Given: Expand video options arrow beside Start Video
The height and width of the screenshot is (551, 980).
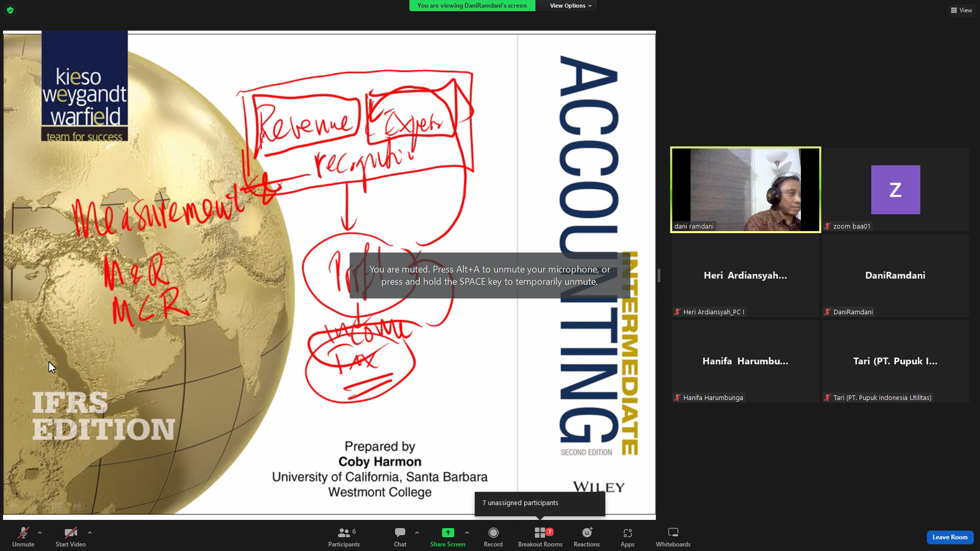Looking at the screenshot, I should [90, 533].
